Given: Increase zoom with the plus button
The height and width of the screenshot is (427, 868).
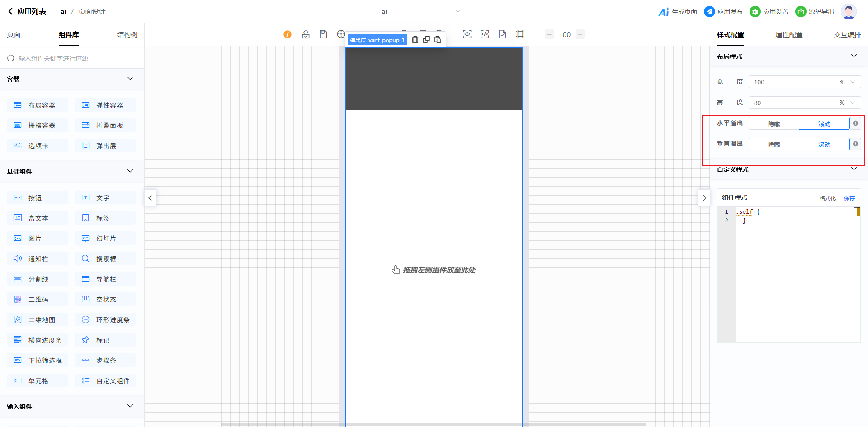Looking at the screenshot, I should (580, 34).
